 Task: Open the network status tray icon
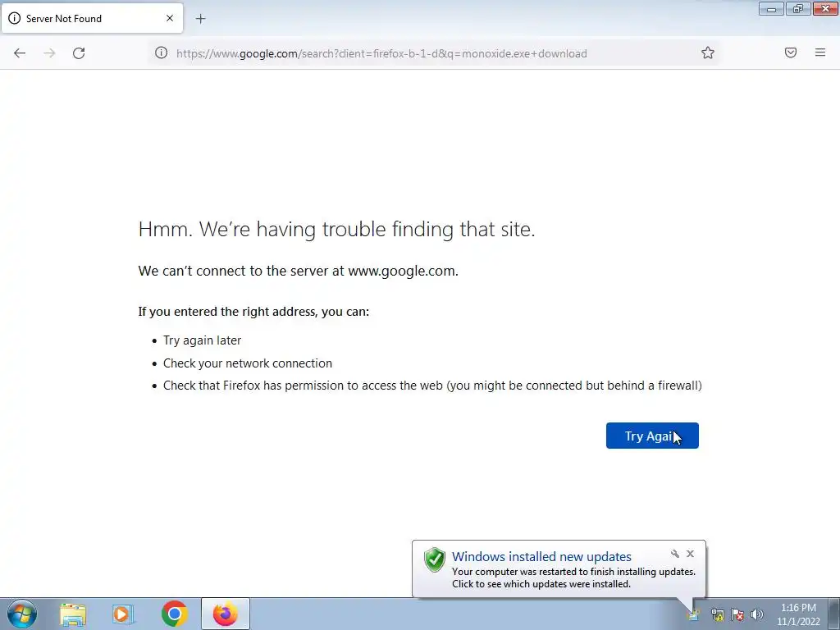click(717, 614)
